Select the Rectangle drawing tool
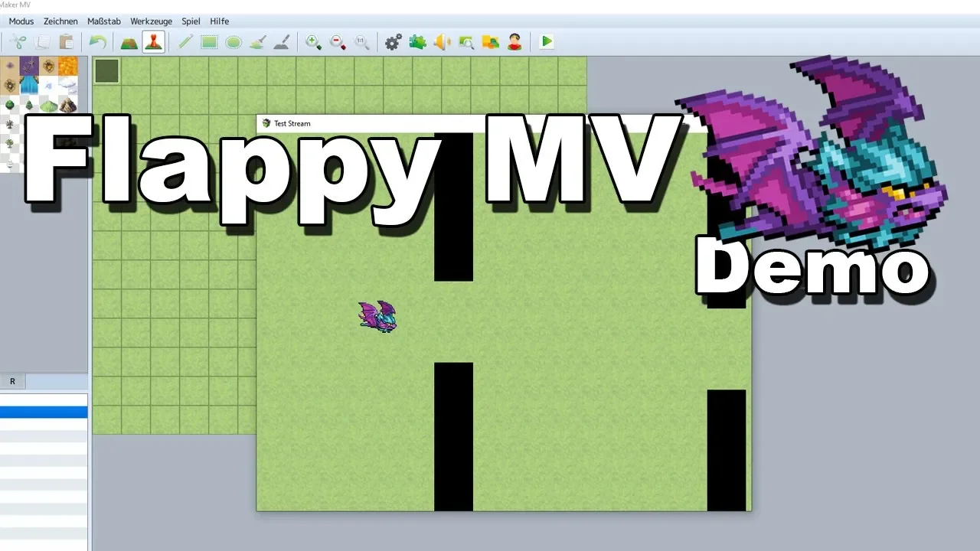980x551 pixels. tap(210, 42)
